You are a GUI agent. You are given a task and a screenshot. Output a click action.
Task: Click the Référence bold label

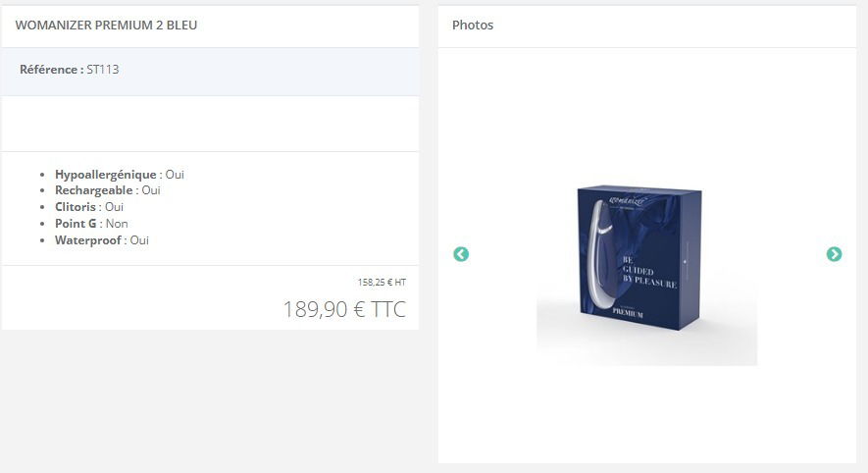[51, 70]
